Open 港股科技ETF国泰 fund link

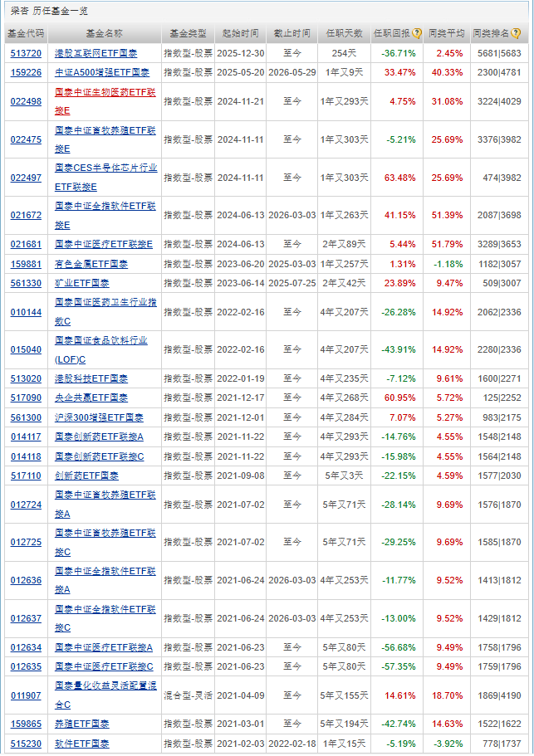tap(91, 379)
